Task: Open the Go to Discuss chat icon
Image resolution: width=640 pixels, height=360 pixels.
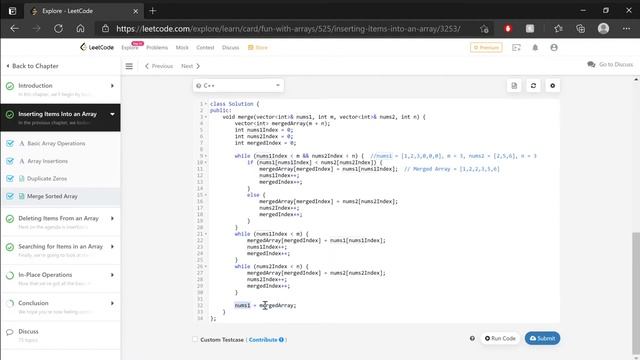Action: click(591, 64)
